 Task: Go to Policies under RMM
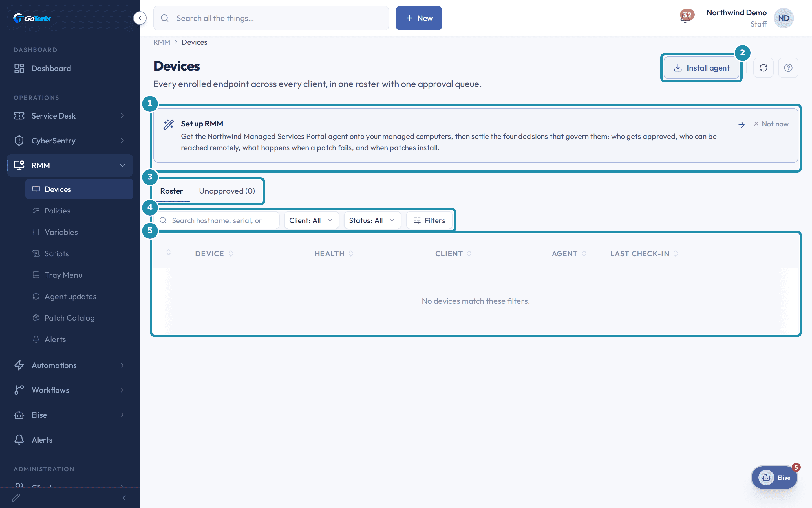79,211
